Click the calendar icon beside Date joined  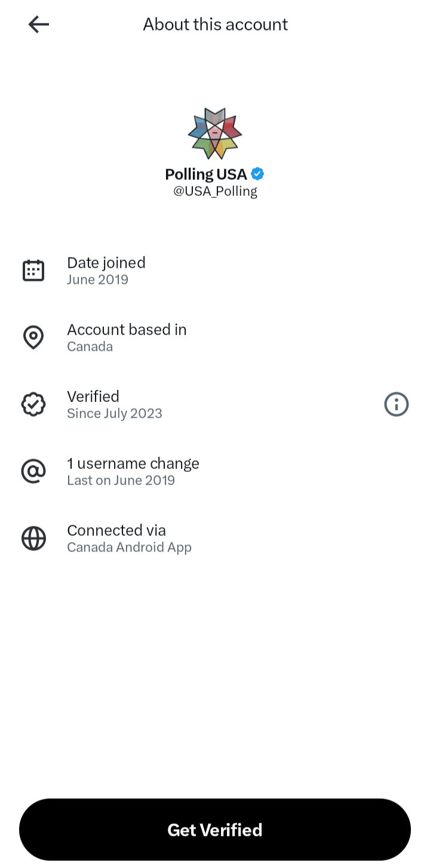pyautogui.click(x=33, y=271)
